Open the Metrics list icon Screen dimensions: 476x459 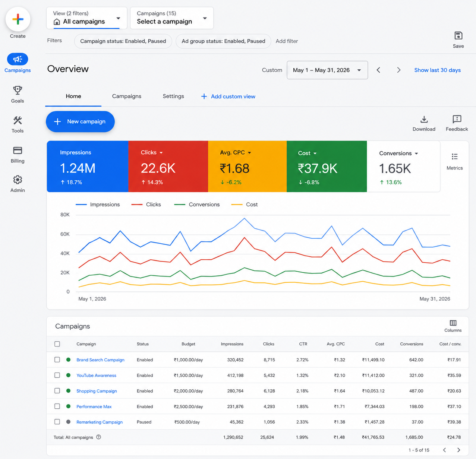pos(455,157)
